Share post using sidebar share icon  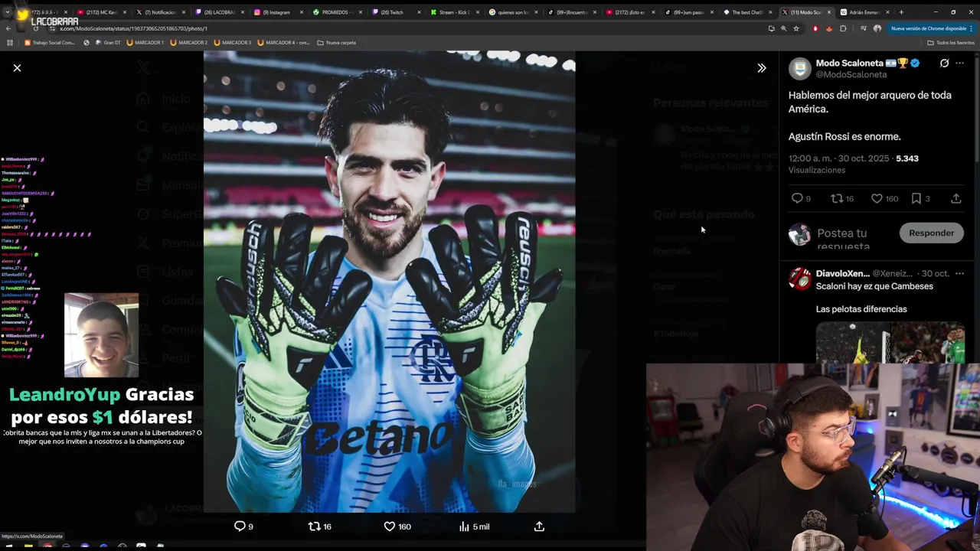[956, 198]
